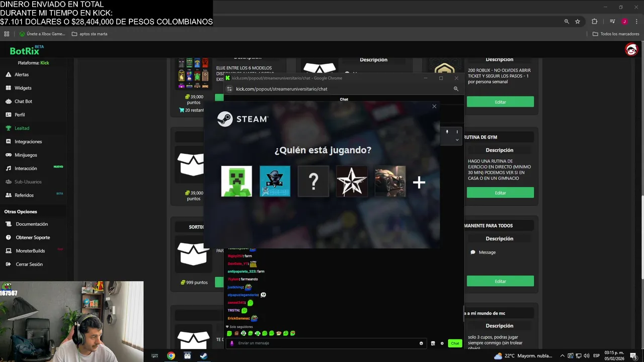Click the mushroom emote in quick bar

[279, 333]
